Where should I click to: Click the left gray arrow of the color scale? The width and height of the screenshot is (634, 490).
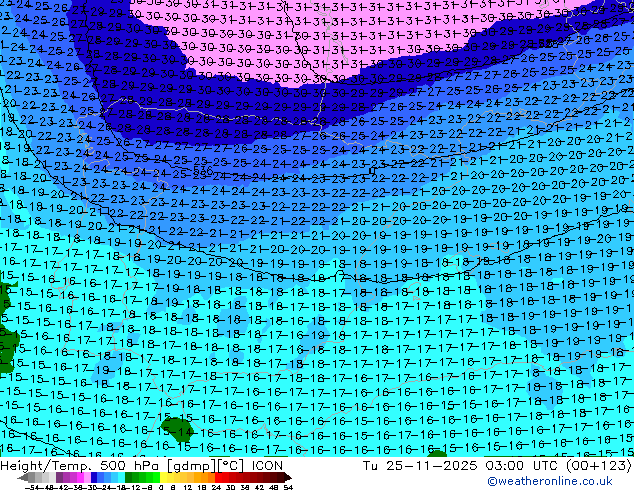tap(23, 477)
